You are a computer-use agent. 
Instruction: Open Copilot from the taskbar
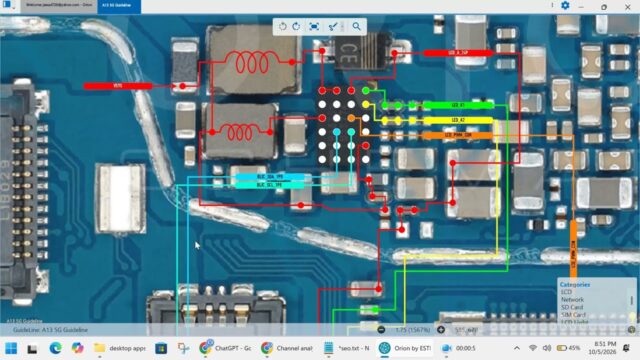point(77,348)
